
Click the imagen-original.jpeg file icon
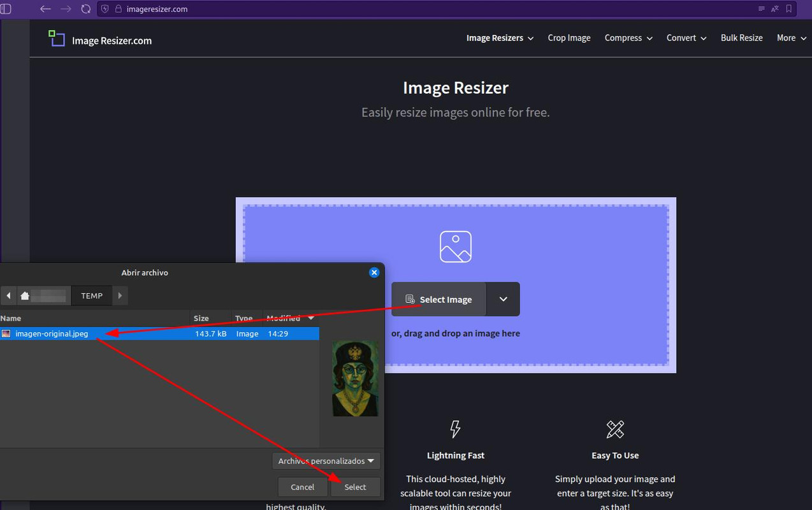point(6,333)
